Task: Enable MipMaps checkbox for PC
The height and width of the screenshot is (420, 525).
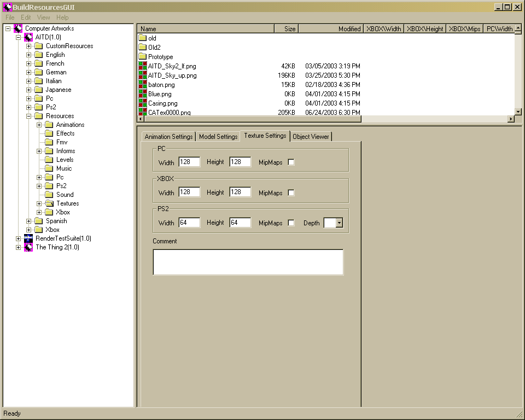Action: pos(291,162)
